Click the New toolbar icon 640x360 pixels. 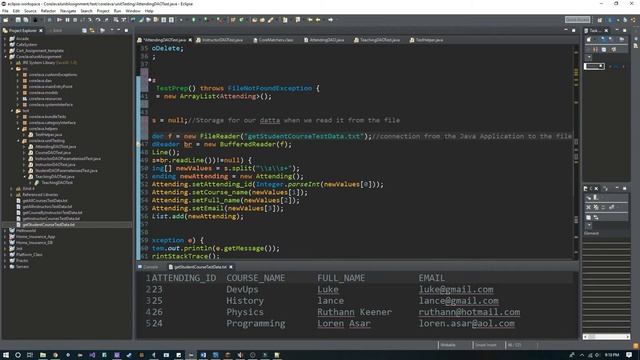tap(6, 20)
